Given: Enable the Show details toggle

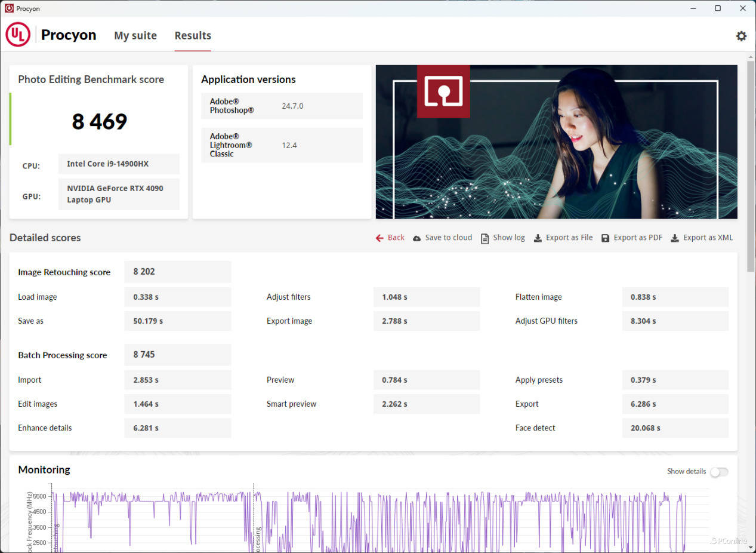Looking at the screenshot, I should [x=718, y=472].
